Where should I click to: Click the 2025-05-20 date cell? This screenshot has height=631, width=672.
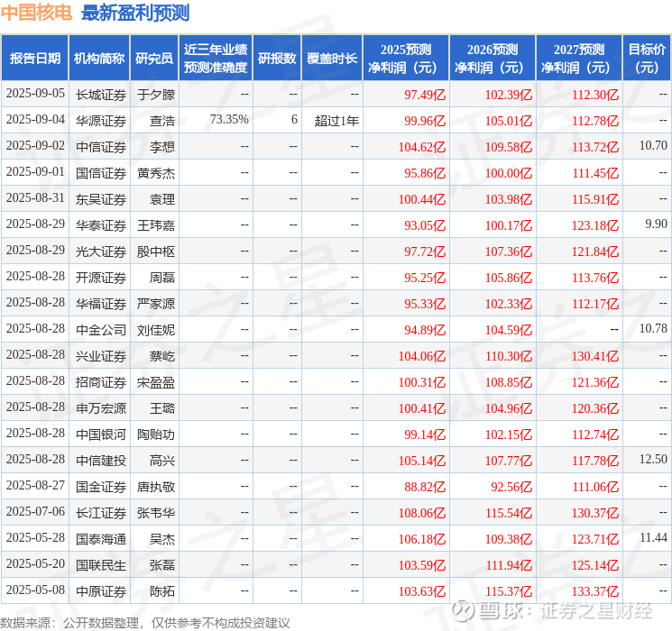[x=35, y=563]
